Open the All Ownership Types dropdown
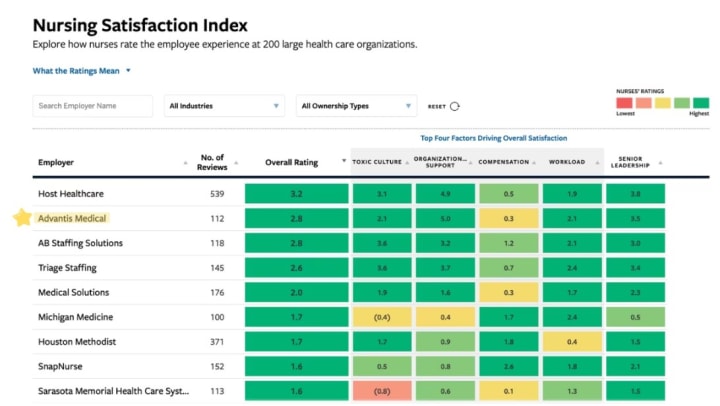This screenshot has height=406, width=720. [x=356, y=106]
